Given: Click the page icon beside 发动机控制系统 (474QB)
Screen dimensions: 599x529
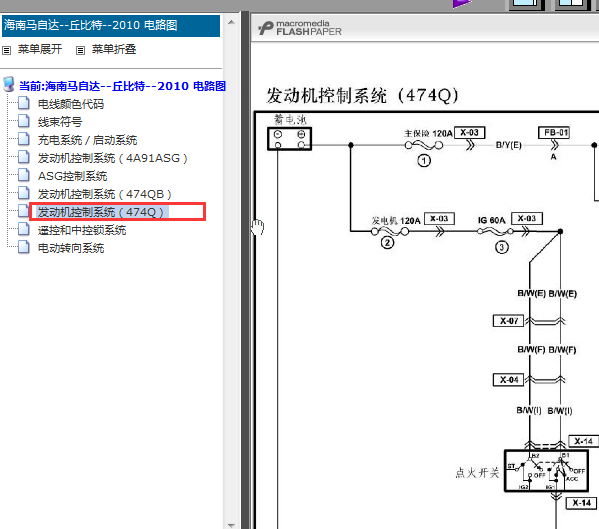Looking at the screenshot, I should click(x=24, y=193).
